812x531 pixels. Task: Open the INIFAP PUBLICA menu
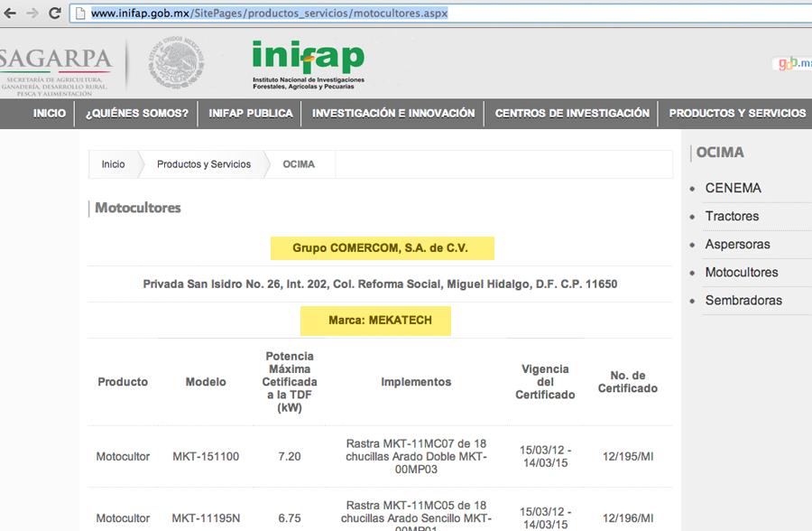(x=251, y=113)
